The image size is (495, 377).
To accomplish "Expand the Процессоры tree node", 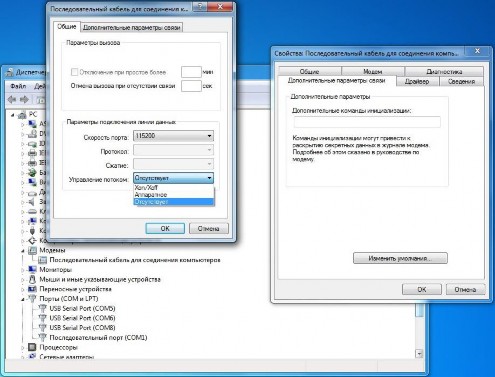I will pyautogui.click(x=23, y=347).
